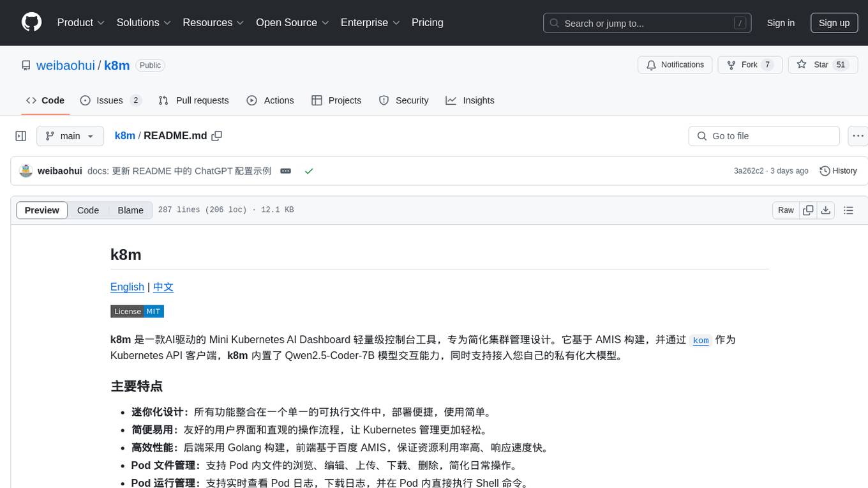Open the Security tab
This screenshot has width=868, height=488.
pos(403,100)
